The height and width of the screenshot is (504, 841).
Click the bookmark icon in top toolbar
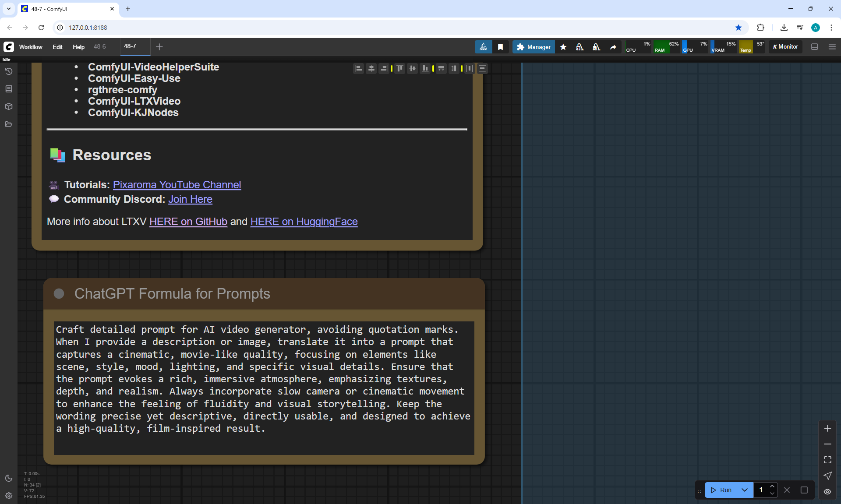(500, 47)
